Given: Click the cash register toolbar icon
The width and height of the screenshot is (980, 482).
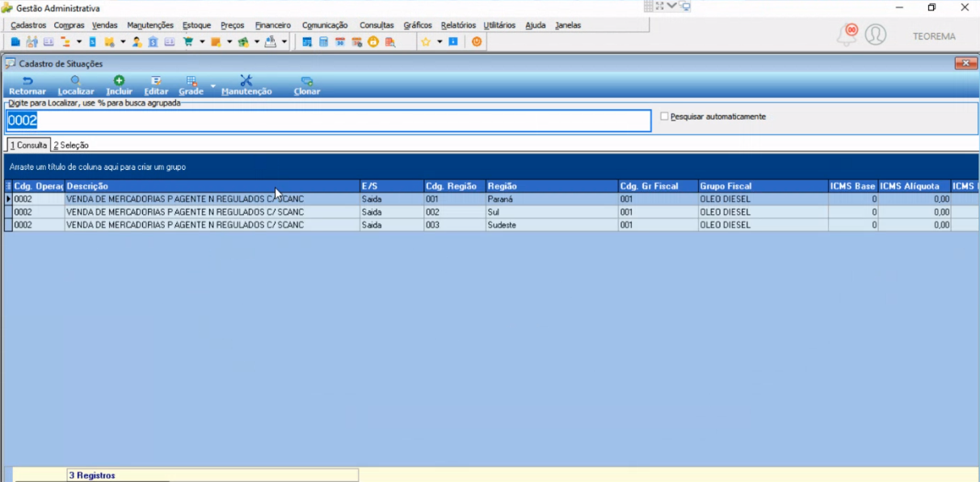Looking at the screenshot, I should point(271,41).
